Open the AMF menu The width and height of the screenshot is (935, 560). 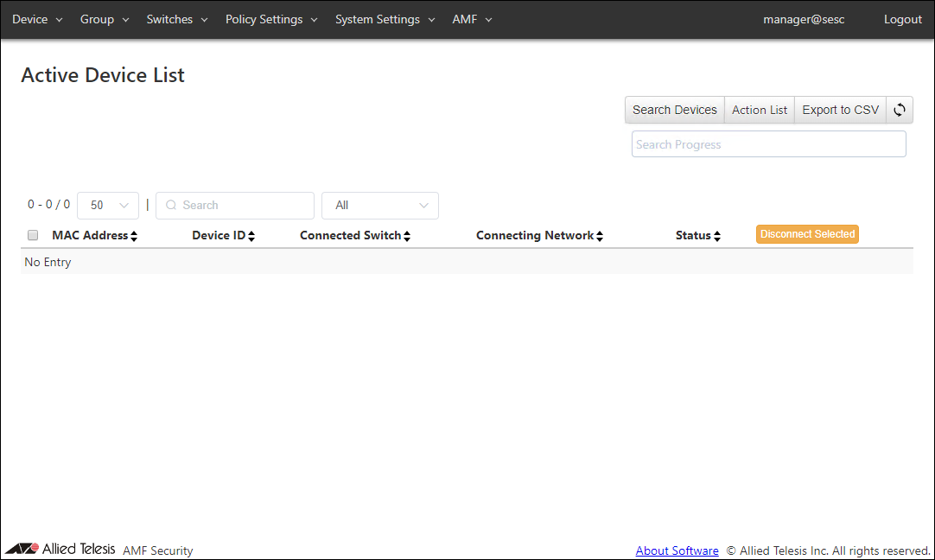(472, 19)
